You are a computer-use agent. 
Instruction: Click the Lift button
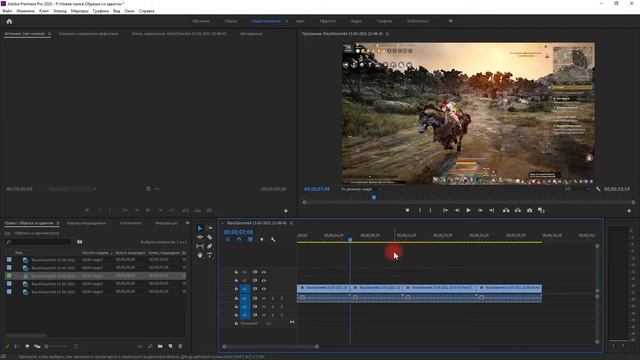pyautogui.click(x=506, y=210)
